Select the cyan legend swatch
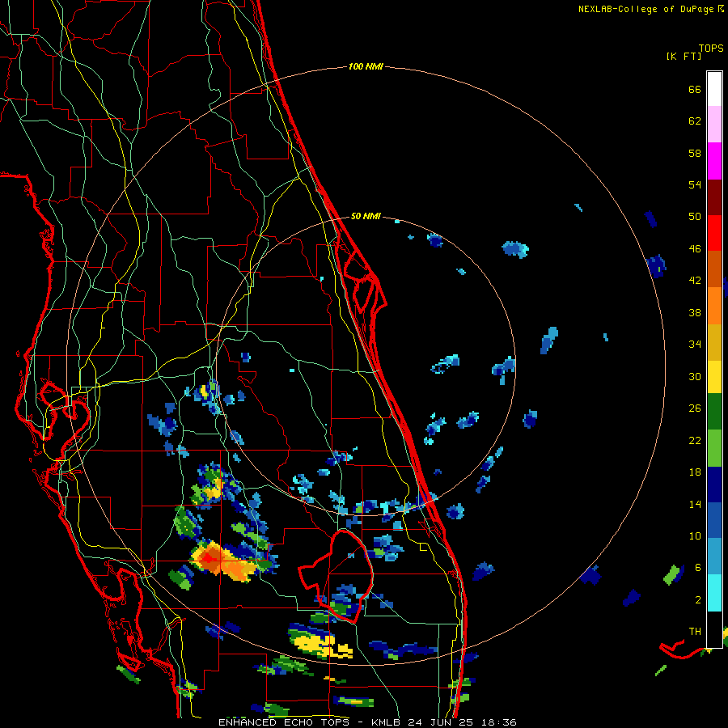The height and width of the screenshot is (728, 728). [714, 593]
